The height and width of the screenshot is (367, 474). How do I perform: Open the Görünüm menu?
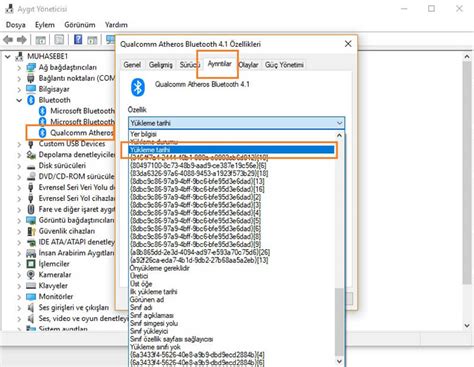click(x=80, y=25)
